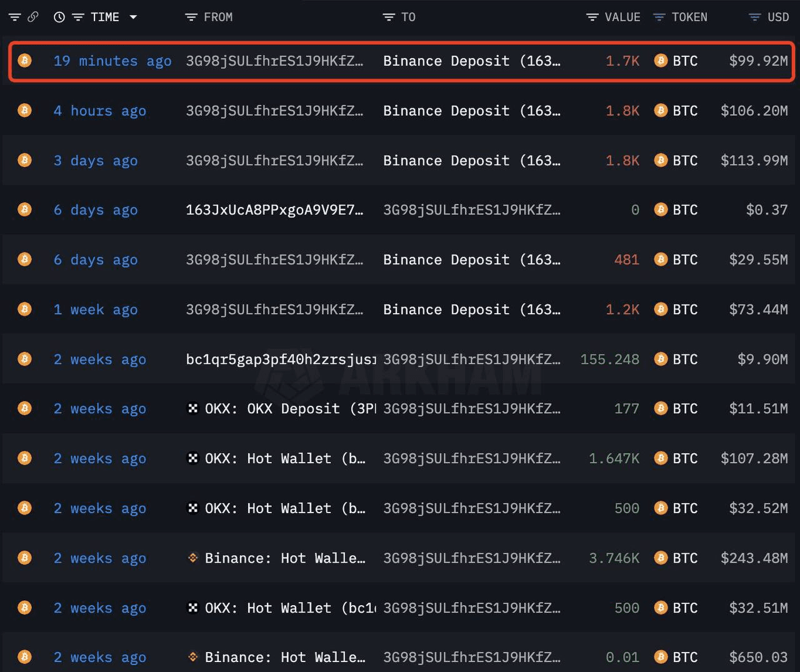Click the BTC token icon on $113.99M row
Screen dimensions: 800x672
(661, 160)
